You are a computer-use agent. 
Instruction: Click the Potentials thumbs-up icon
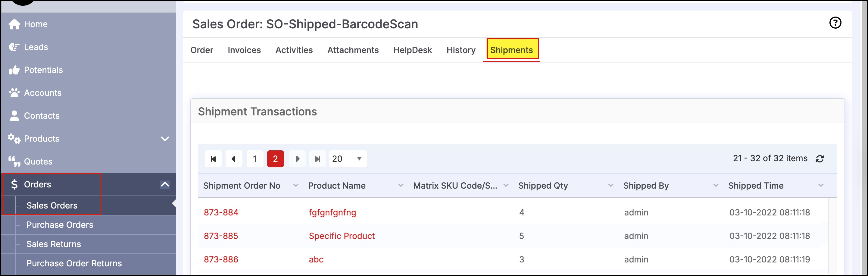point(14,70)
